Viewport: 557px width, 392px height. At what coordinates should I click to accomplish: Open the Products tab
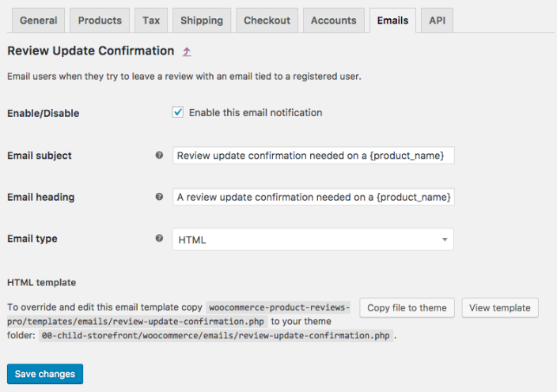click(100, 21)
